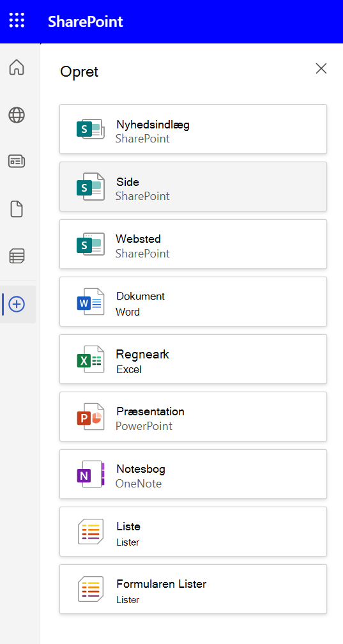Open My files document icon
This screenshot has width=343, height=644.
(x=17, y=210)
